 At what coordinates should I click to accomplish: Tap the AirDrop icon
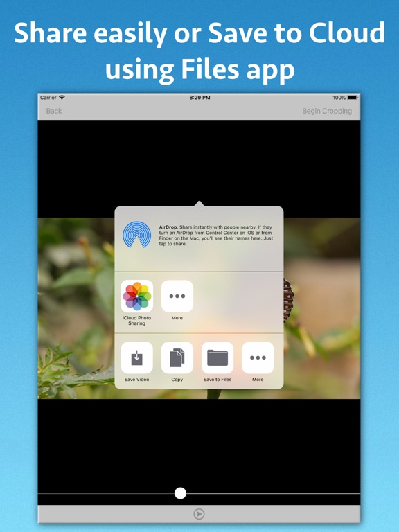(x=136, y=234)
